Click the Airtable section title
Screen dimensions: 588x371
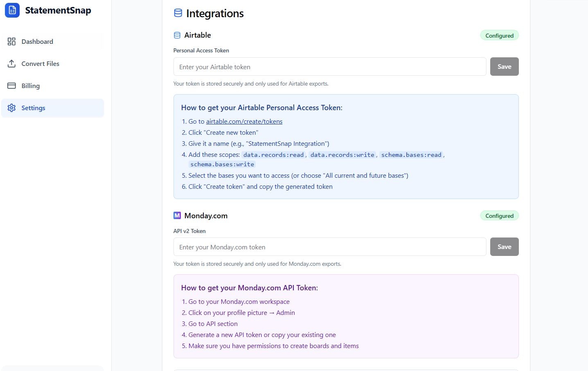[x=198, y=35]
